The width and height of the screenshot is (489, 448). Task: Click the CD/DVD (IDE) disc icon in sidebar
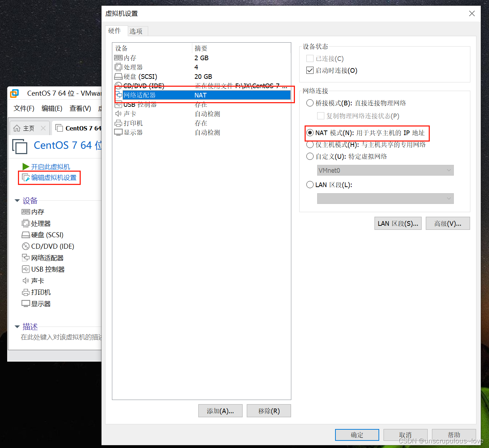(25, 246)
